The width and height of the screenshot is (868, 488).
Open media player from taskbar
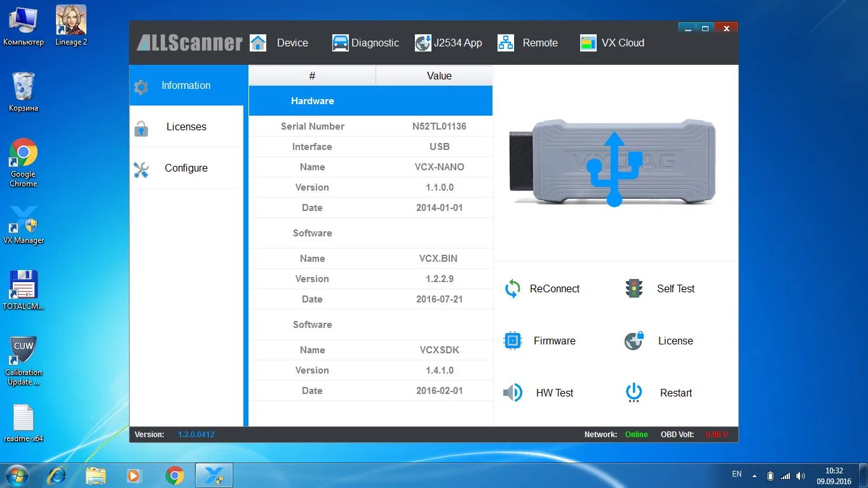click(133, 475)
